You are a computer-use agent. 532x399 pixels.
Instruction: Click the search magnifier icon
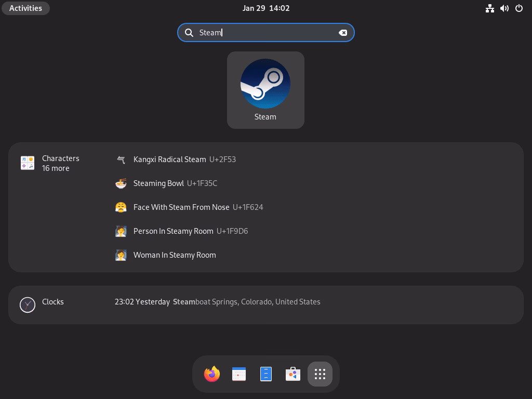tap(189, 33)
